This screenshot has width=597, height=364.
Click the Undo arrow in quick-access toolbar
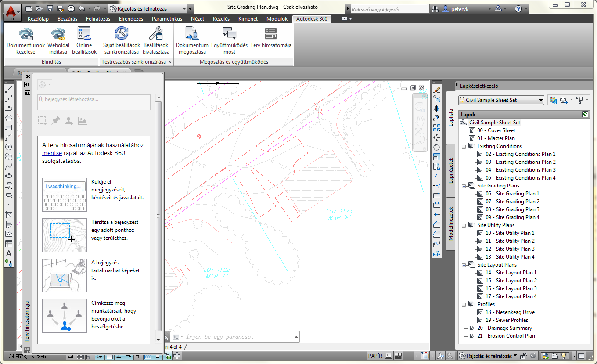click(81, 8)
